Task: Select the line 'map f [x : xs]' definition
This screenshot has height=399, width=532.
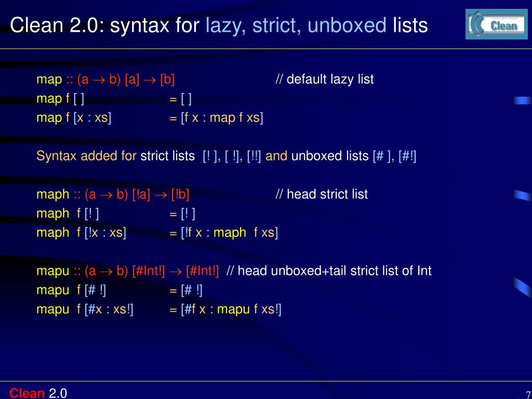Action: click(150, 118)
